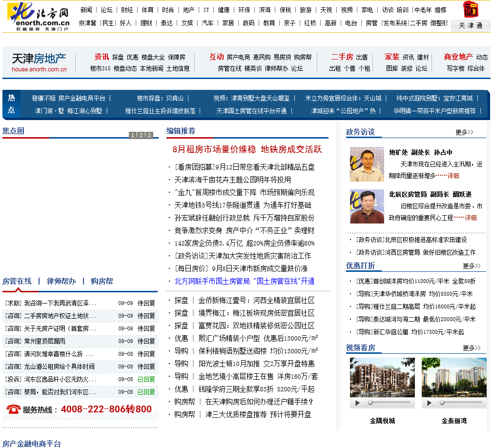Click 楼盘大全 in housing navigation
Screen dimensions: 493x448
(x=153, y=57)
